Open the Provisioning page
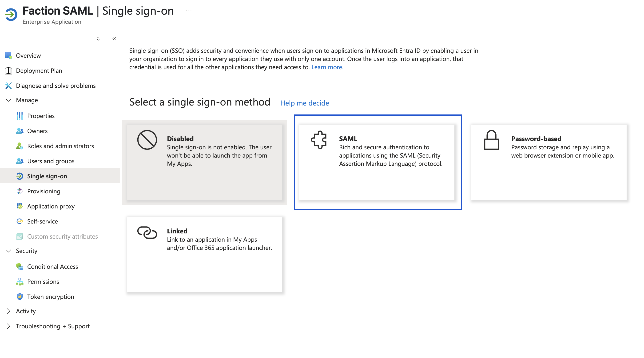The width and height of the screenshot is (644, 358). click(x=44, y=191)
